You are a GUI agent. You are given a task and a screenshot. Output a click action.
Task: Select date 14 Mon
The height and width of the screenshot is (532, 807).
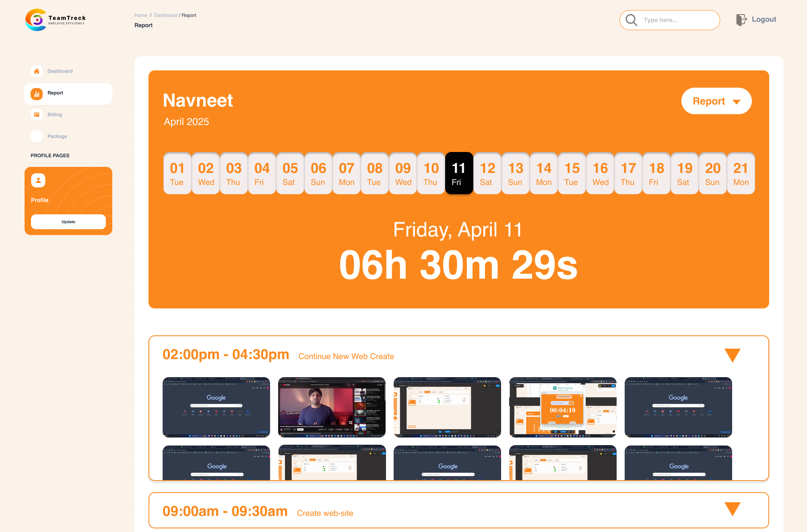click(x=544, y=173)
